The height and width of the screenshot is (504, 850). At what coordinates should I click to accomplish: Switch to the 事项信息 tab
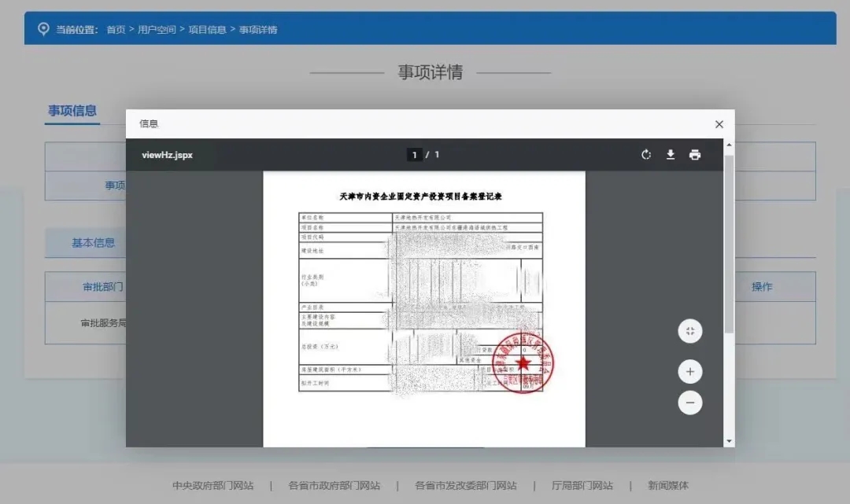[72, 111]
